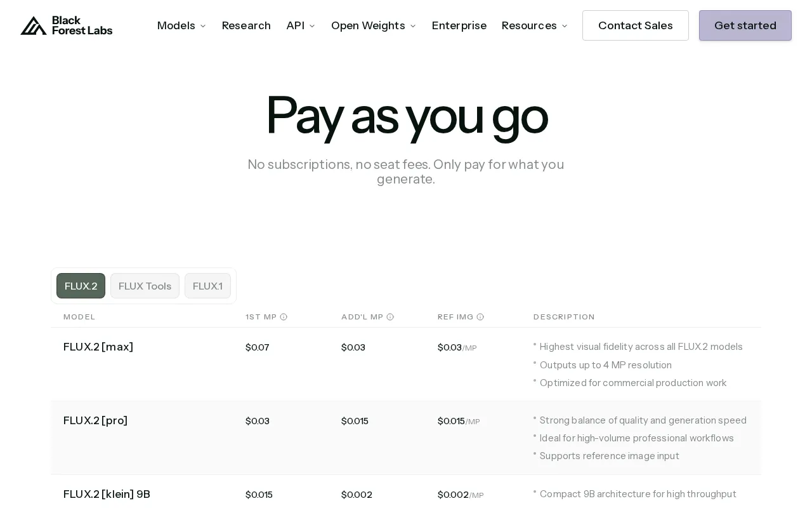812x508 pixels.
Task: Click FLUX.2 [klein] 9B ref image price
Action: (x=461, y=495)
